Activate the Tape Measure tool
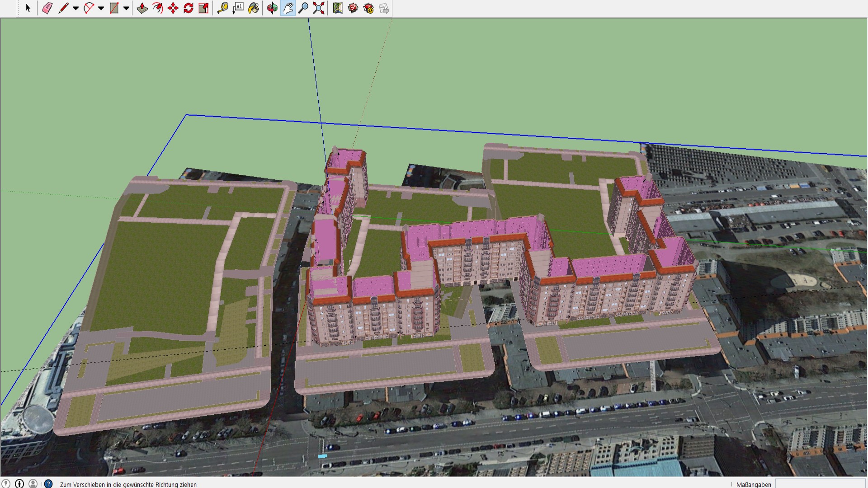 pyautogui.click(x=222, y=8)
